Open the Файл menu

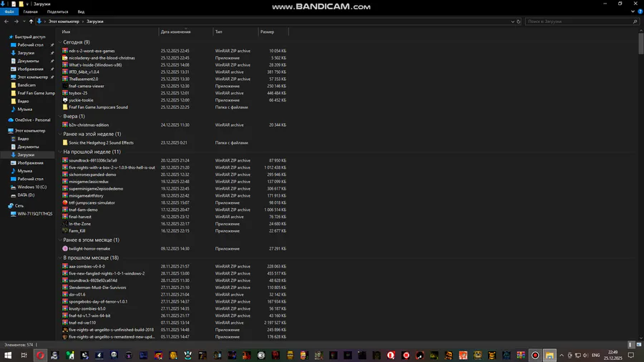click(x=9, y=12)
